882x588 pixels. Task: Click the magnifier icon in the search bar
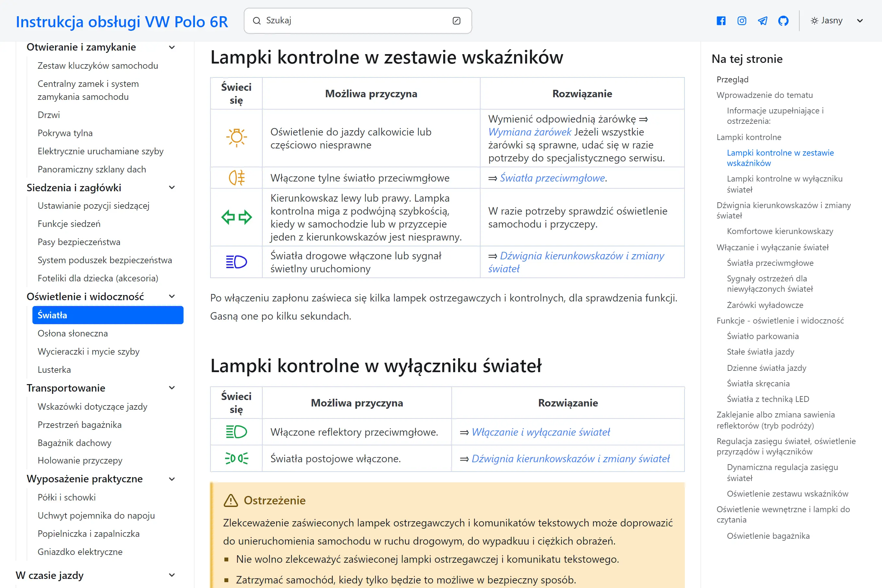pyautogui.click(x=257, y=21)
